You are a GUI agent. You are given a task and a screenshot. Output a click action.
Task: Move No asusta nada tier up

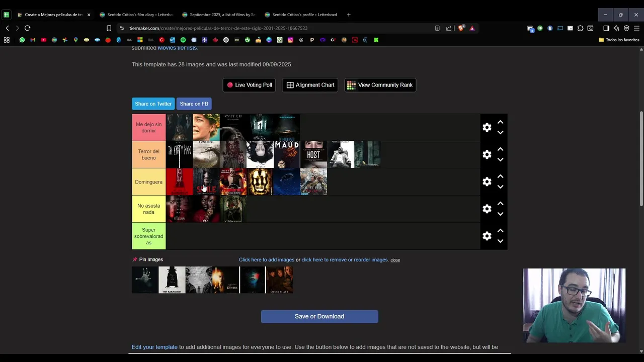point(500,204)
